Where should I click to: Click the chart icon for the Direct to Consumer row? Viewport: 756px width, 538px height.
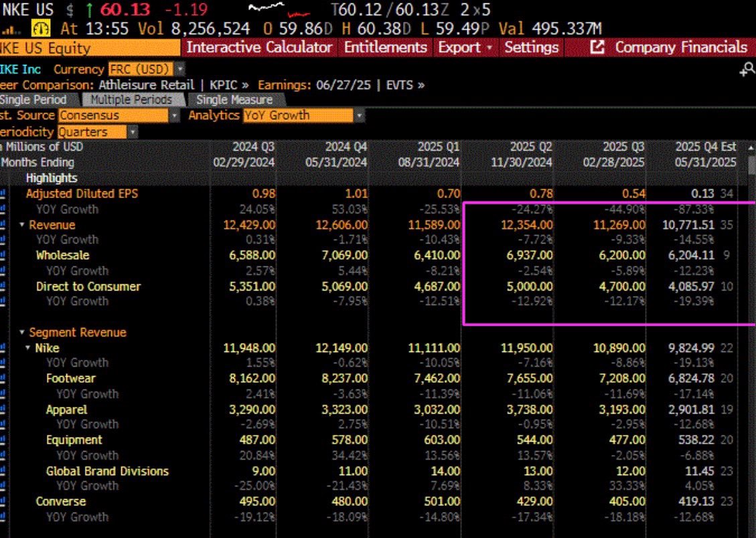tap(3, 286)
